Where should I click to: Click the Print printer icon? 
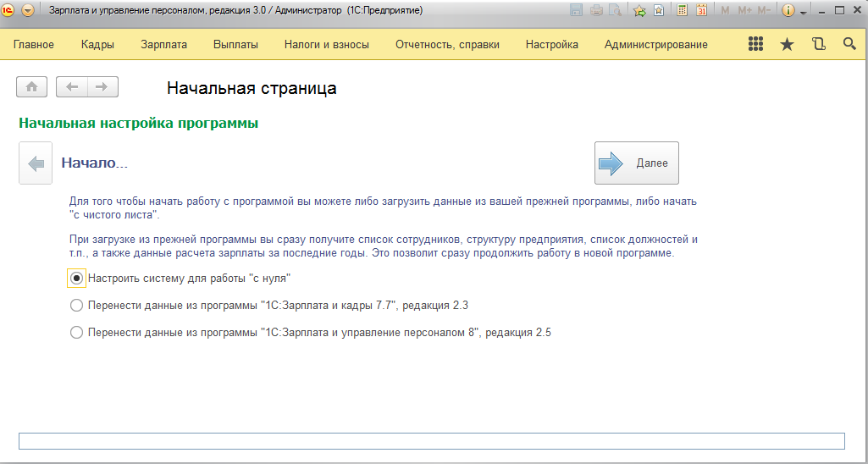[x=595, y=10]
